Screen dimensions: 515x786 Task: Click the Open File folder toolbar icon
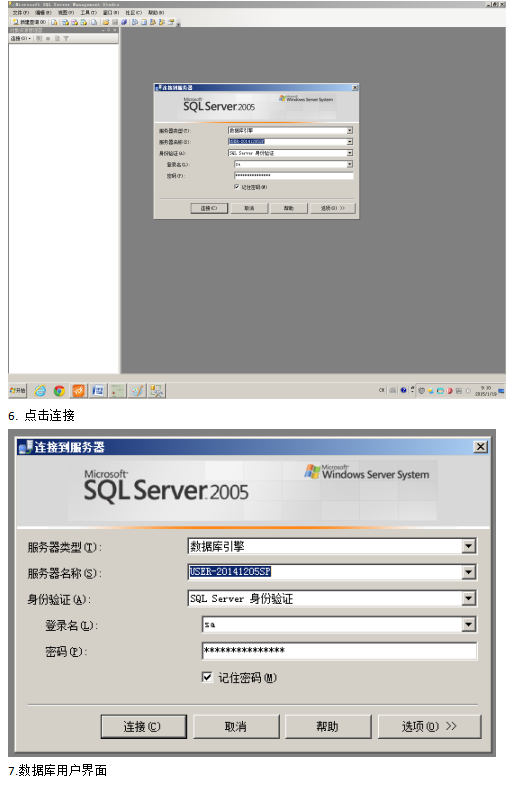click(x=106, y=22)
